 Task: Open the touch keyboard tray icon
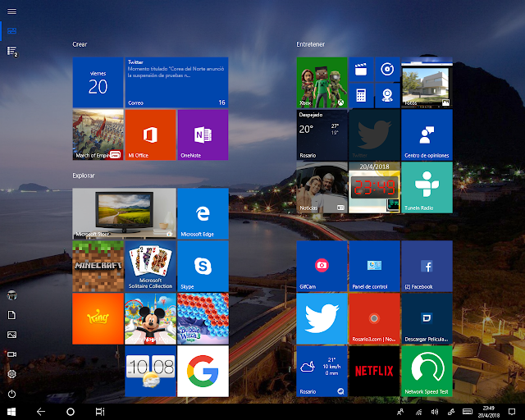(x=468, y=412)
